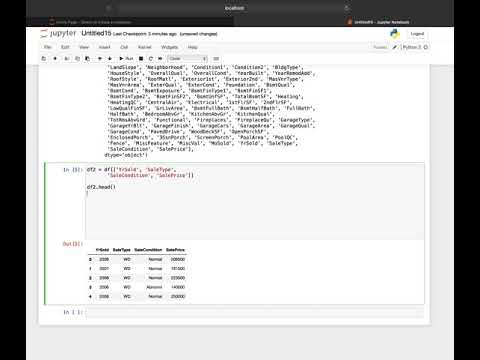This screenshot has height=360, width=480.
Task: Click the SalePrice column header
Action: [x=175, y=250]
